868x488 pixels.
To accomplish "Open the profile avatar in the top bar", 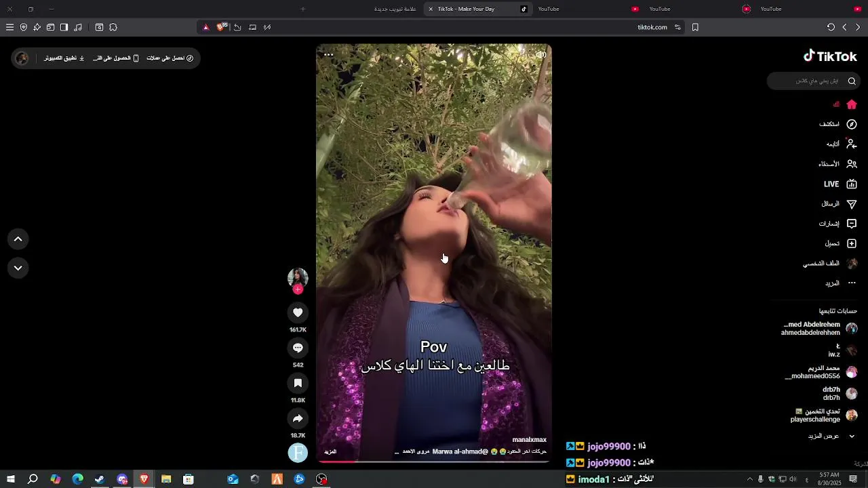I will tap(22, 58).
